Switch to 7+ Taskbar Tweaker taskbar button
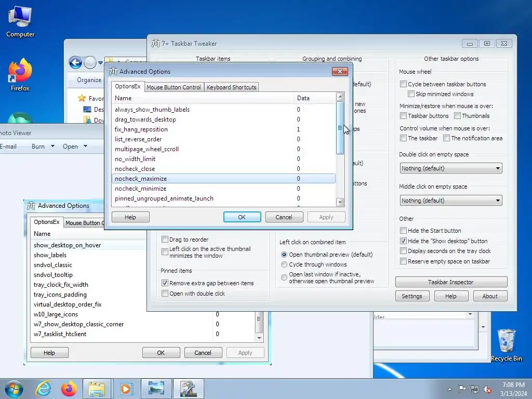Image resolution: width=532 pixels, height=399 pixels. pyautogui.click(x=188, y=389)
